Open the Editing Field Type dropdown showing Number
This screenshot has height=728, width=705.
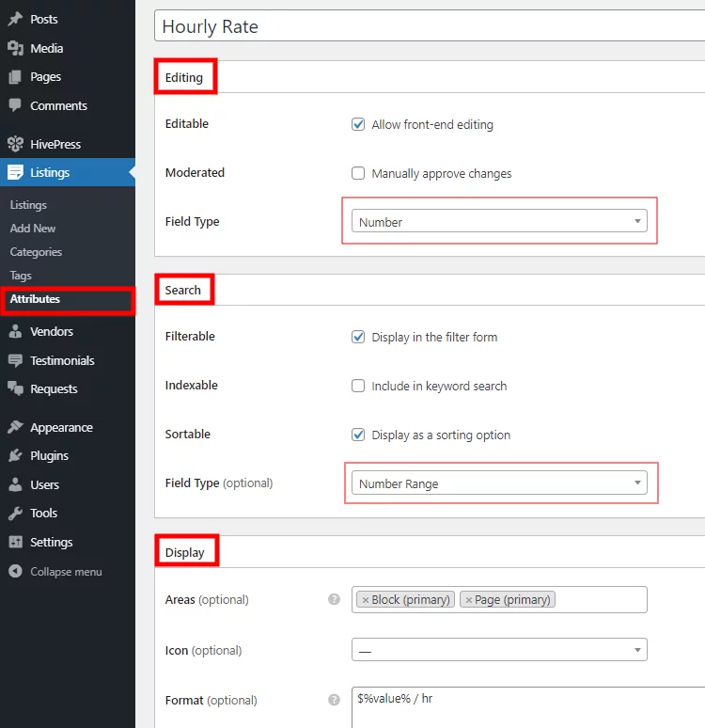tap(499, 221)
